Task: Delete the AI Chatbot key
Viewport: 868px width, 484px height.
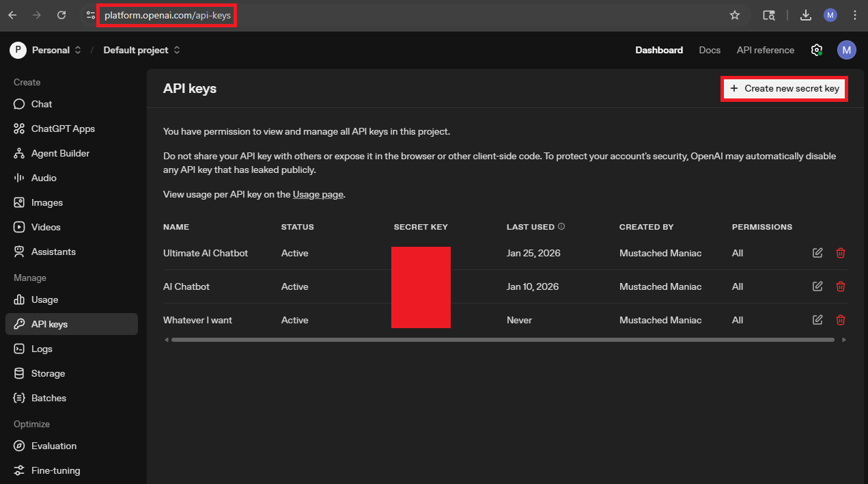Action: pos(840,286)
